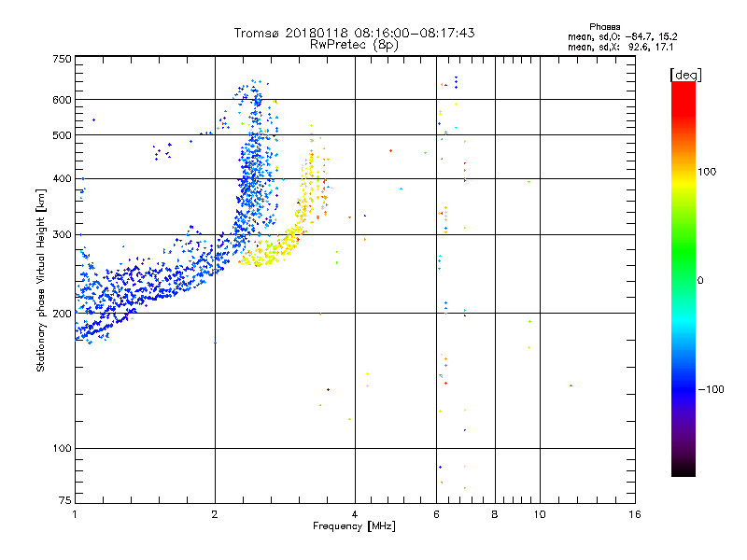Click the black bottom of the colorbar
The width and height of the screenshot is (747, 560).
click(684, 469)
